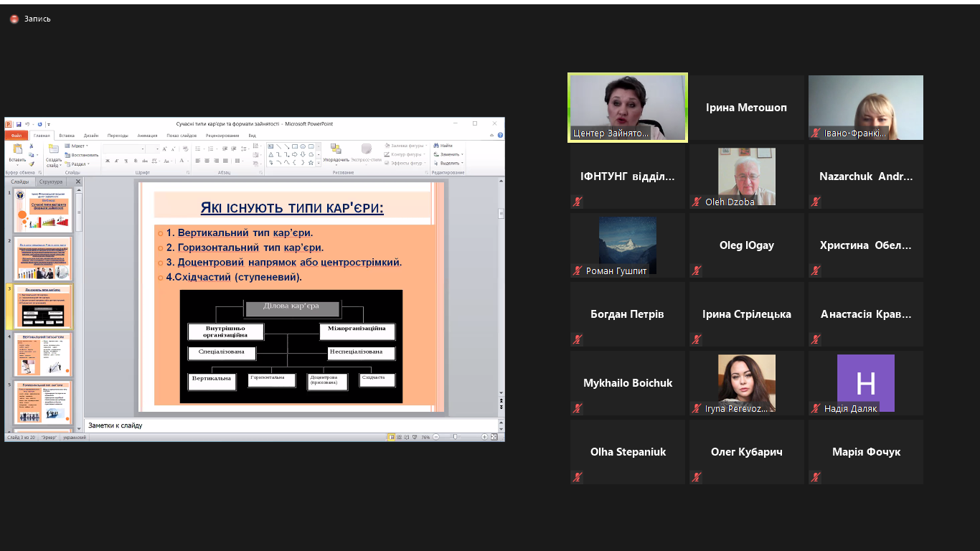Click the Запись recording indicator
The width and height of the screenshot is (980, 551).
click(30, 19)
